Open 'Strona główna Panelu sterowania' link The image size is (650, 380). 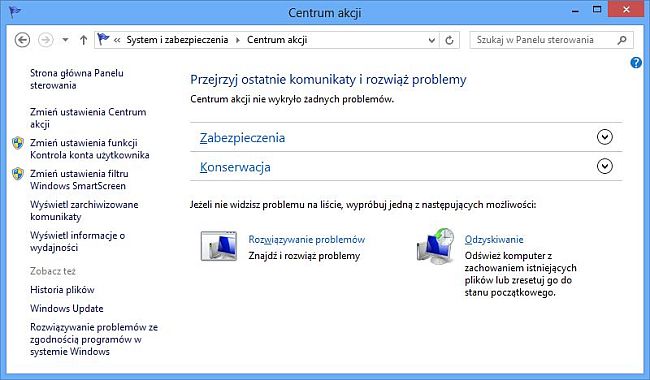tap(77, 79)
